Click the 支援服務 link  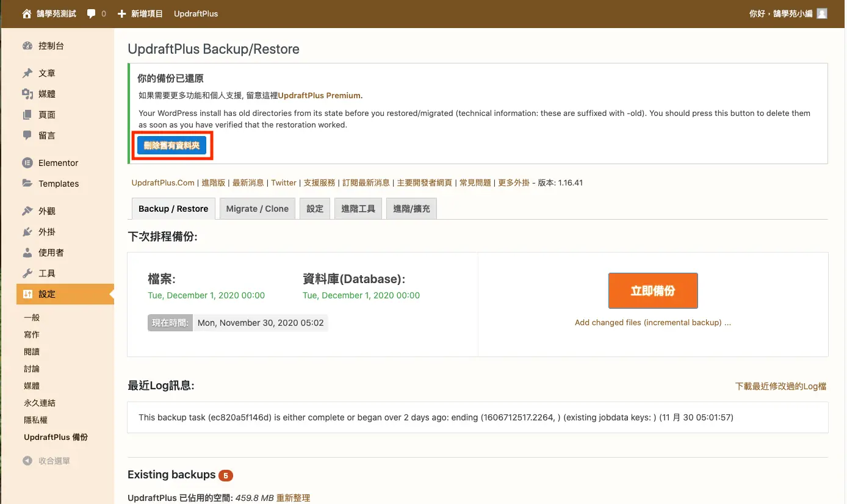coord(320,182)
